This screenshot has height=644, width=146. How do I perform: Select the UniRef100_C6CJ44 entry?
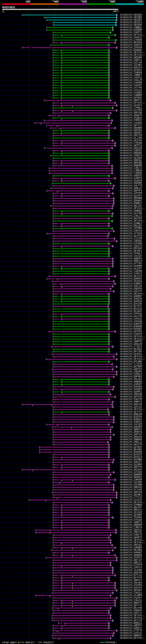click(x=131, y=63)
